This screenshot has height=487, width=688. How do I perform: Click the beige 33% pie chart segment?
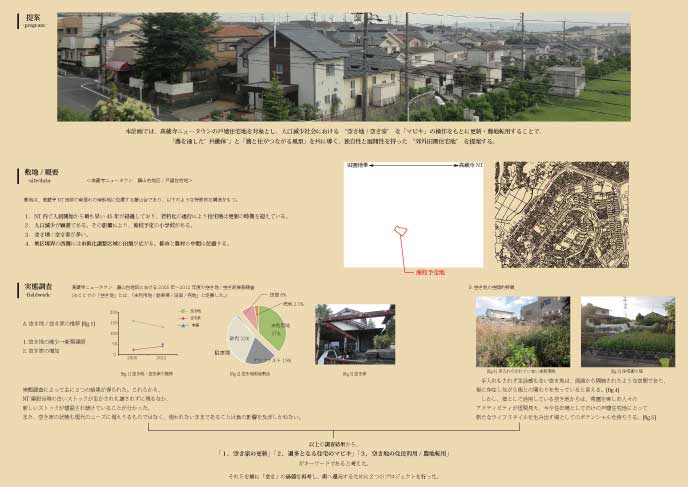[238, 338]
